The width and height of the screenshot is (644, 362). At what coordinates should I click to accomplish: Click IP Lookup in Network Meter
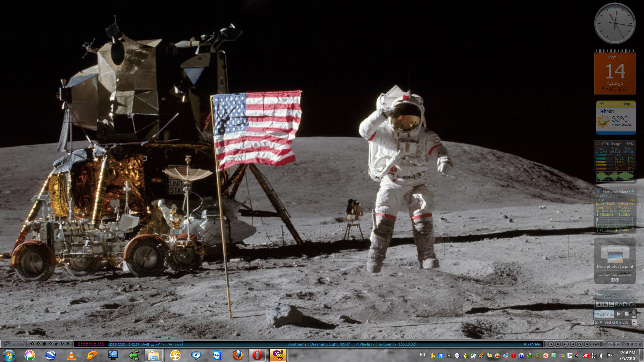(x=625, y=207)
